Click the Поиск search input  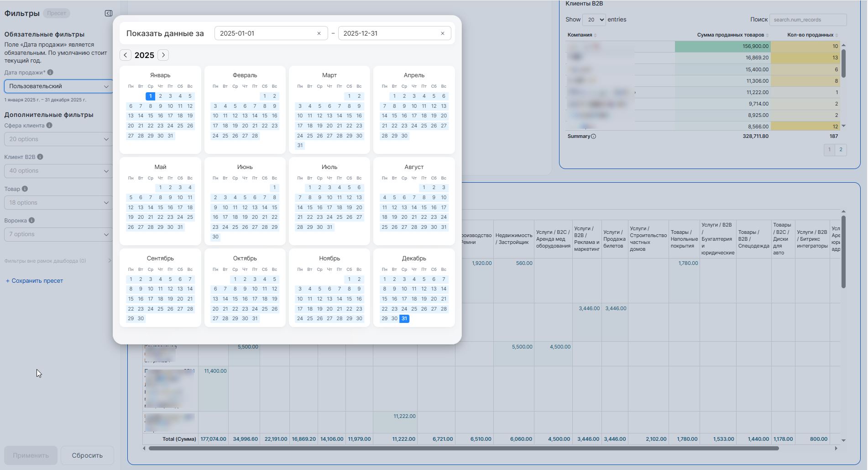coord(808,20)
